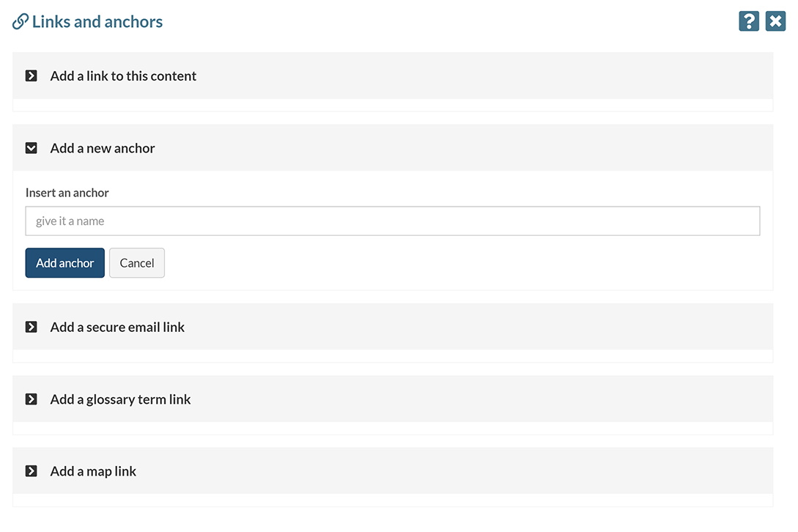Expand the Add a link to this content section
This screenshot has height=532, width=798.
tap(122, 75)
